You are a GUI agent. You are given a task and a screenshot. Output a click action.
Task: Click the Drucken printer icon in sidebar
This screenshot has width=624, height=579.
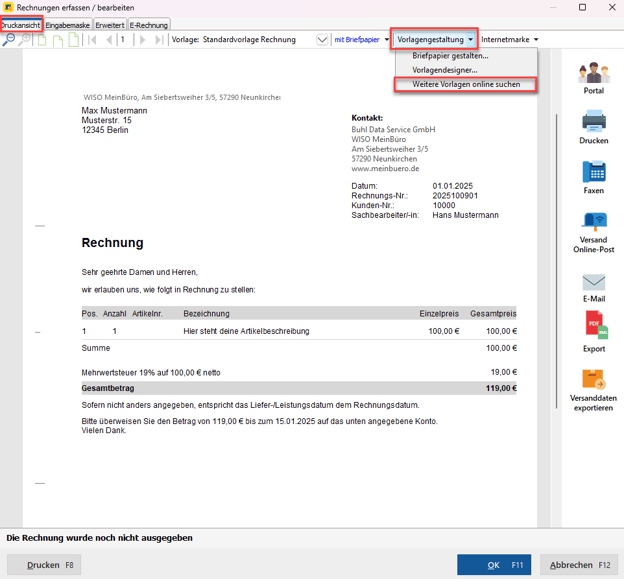pyautogui.click(x=594, y=121)
